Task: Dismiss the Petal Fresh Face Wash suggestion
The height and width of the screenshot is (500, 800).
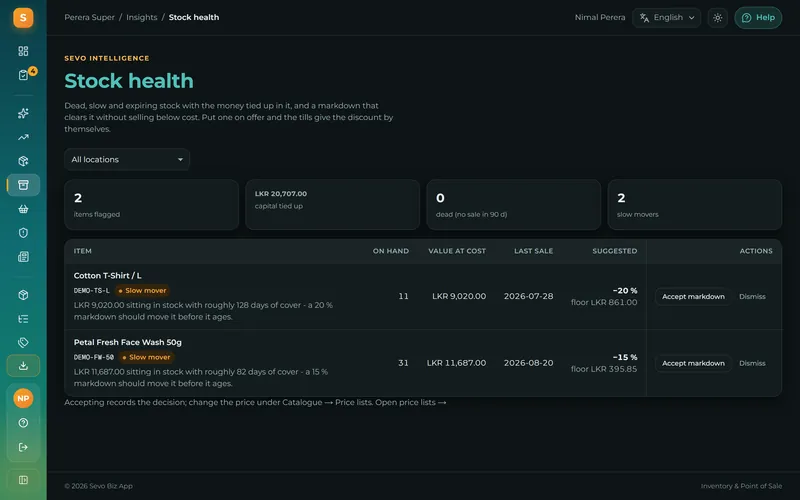Action: point(752,363)
